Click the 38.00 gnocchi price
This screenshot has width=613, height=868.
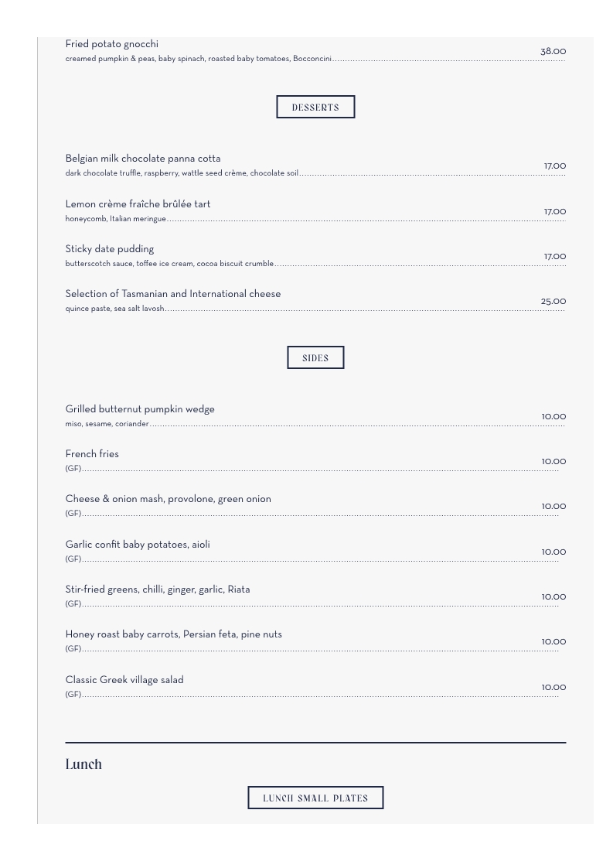pyautogui.click(x=553, y=52)
